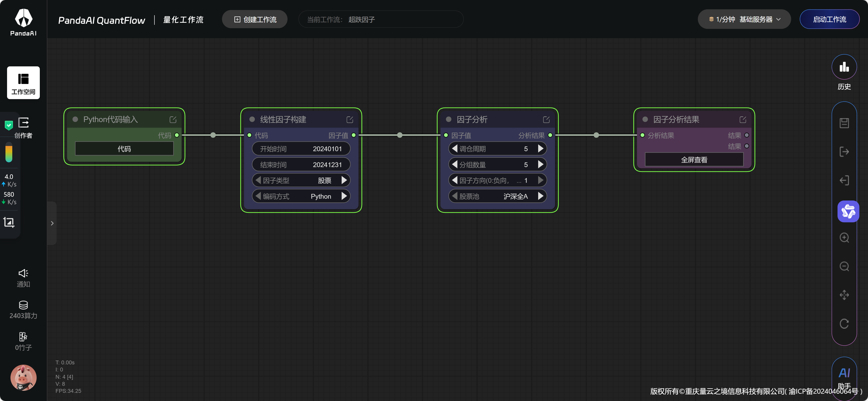This screenshot has width=868, height=401.
Task: Click the pig user avatar
Action: click(x=23, y=377)
